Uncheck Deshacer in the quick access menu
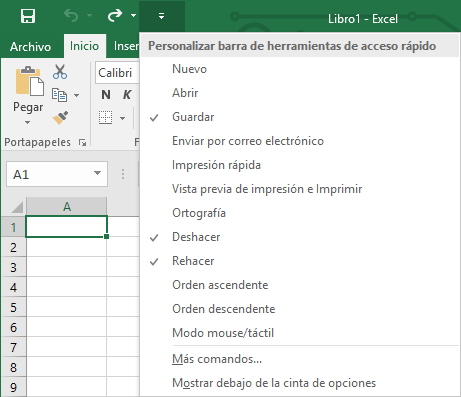Viewport: 461px width, 397px height. pyautogui.click(x=299, y=237)
